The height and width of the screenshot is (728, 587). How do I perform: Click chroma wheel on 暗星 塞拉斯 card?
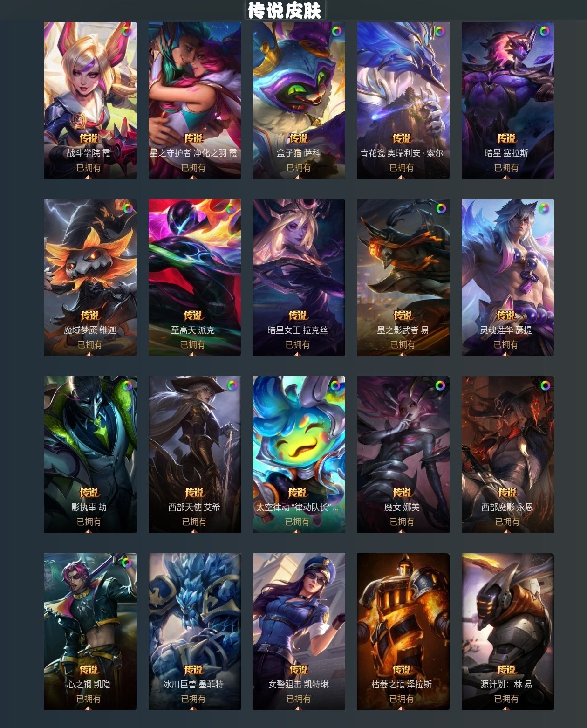(x=544, y=31)
